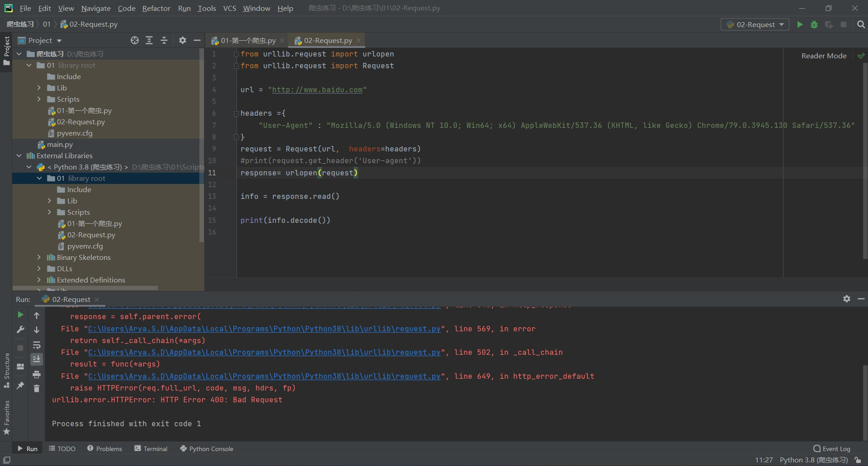Viewport: 868px width, 466px height.
Task: Expand the Binary Skeletons tree node
Action: pyautogui.click(x=39, y=257)
